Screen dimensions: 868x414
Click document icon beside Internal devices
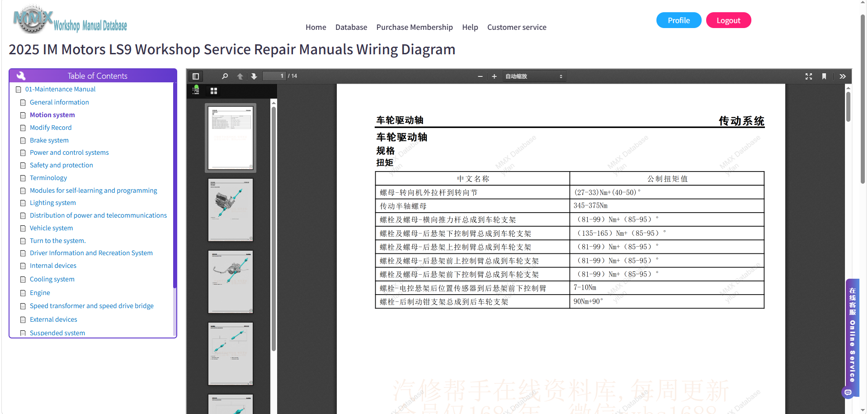23,266
